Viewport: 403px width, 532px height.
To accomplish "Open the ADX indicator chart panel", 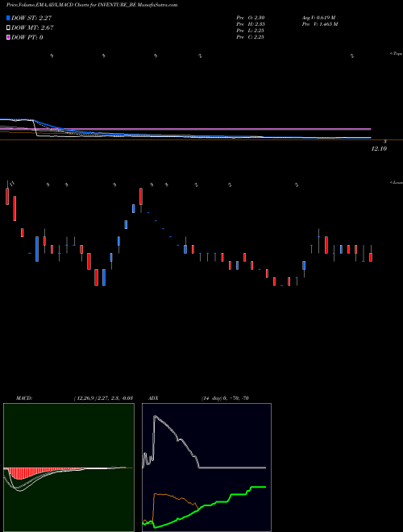I will pyautogui.click(x=206, y=468).
